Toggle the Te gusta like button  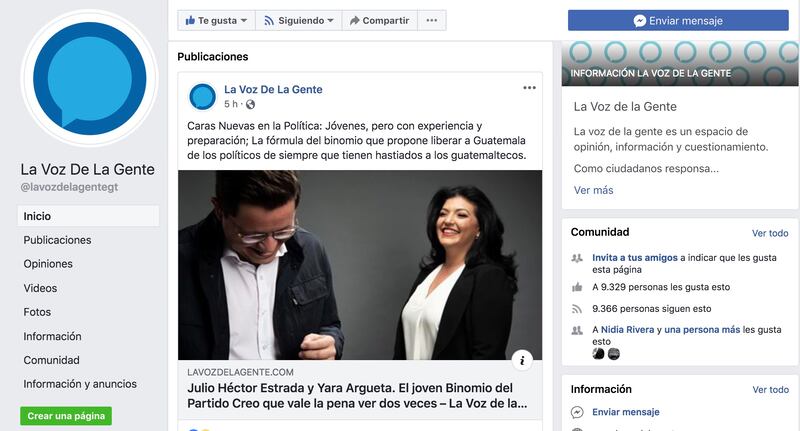pos(211,20)
